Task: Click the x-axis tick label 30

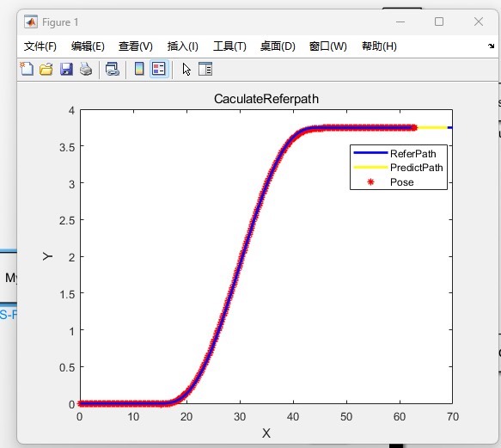Action: click(x=240, y=417)
